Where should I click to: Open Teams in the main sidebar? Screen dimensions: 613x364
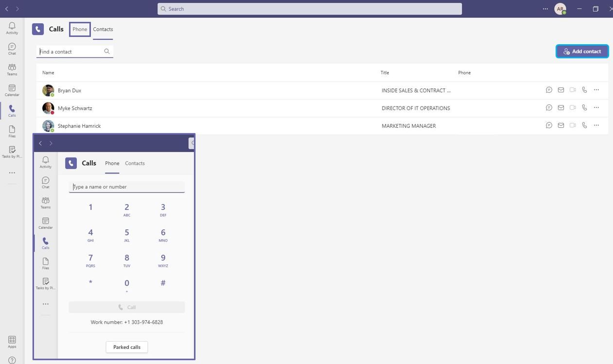pos(12,69)
